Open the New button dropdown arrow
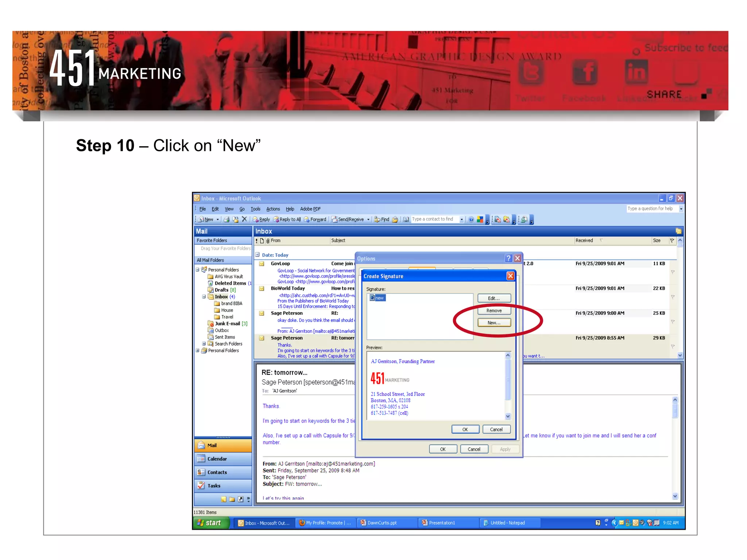 coord(218,219)
